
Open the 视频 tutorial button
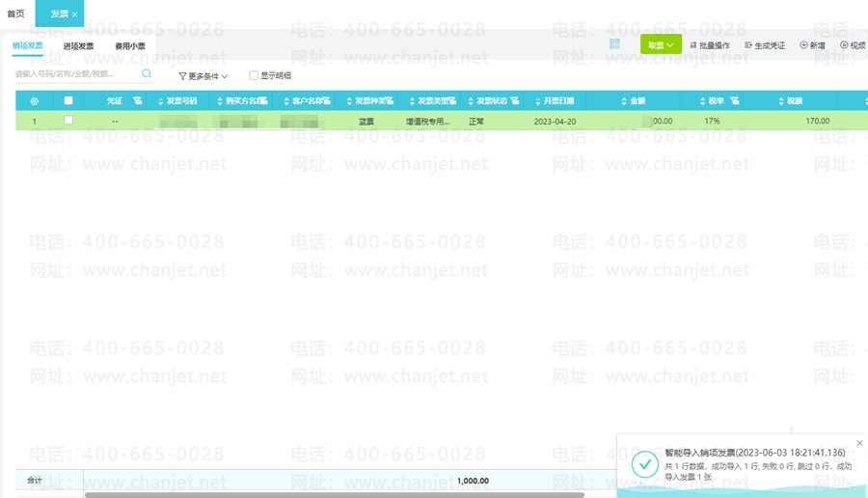[x=853, y=45]
